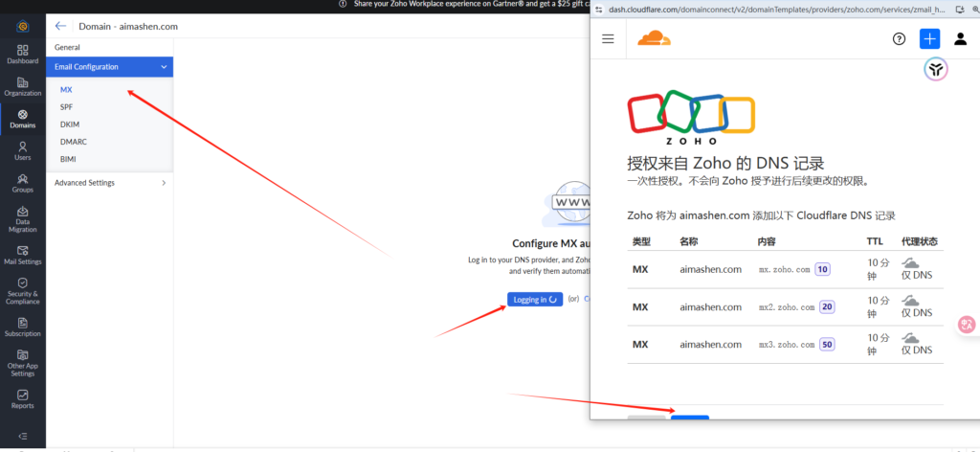Click 名称 column header
The image size is (980, 452).
[x=689, y=241]
